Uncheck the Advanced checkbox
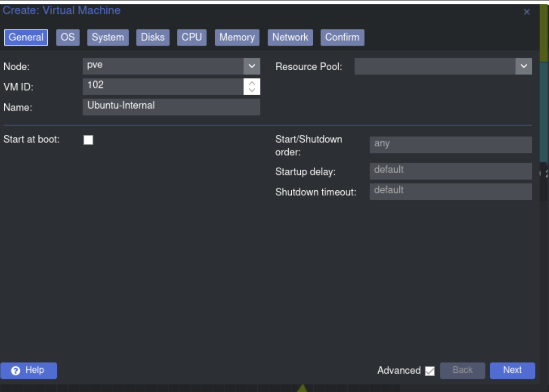 point(429,371)
